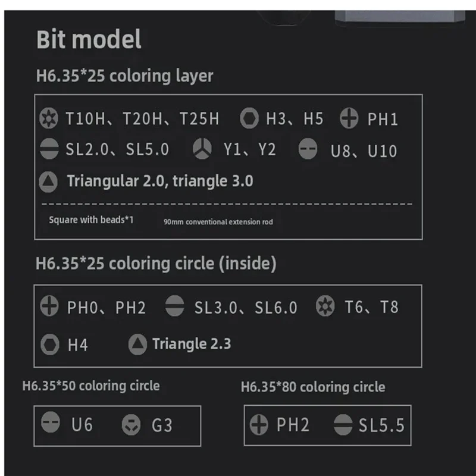Click the U-type icon beside U8
Viewport: 476px width, 476px height.
click(308, 149)
